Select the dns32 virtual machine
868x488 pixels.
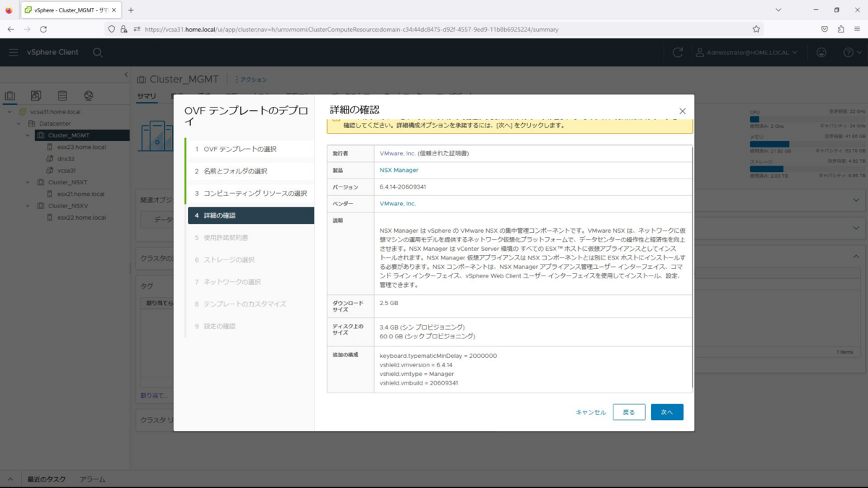[x=66, y=158]
